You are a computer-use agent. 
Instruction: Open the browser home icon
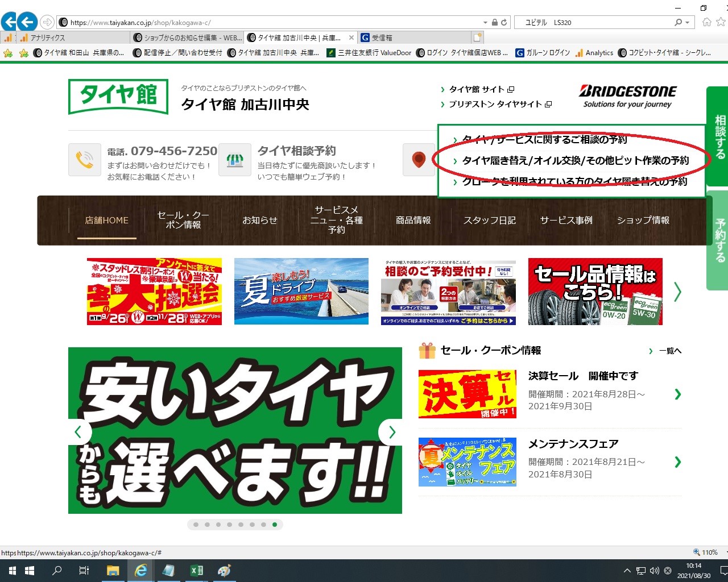click(706, 22)
